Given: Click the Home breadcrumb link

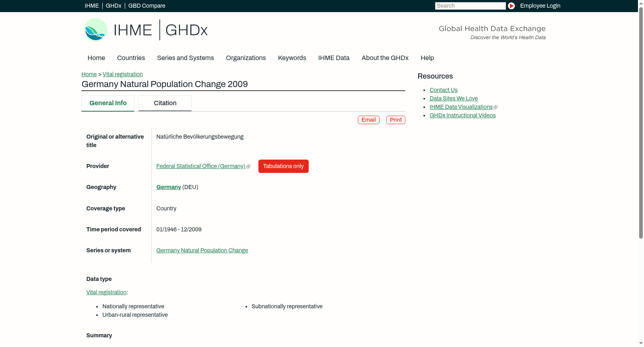Looking at the screenshot, I should click(x=89, y=74).
